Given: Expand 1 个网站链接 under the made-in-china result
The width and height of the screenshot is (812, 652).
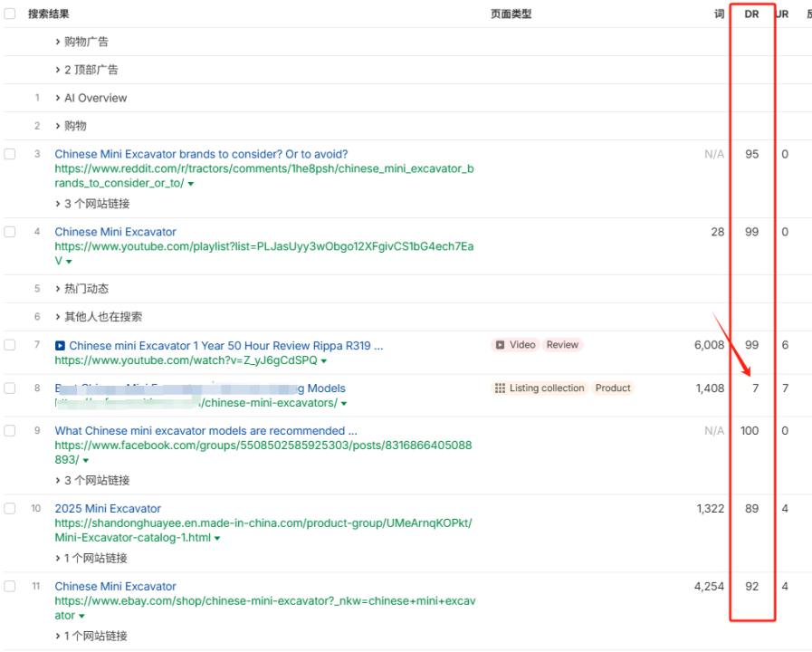Looking at the screenshot, I should coord(91,558).
